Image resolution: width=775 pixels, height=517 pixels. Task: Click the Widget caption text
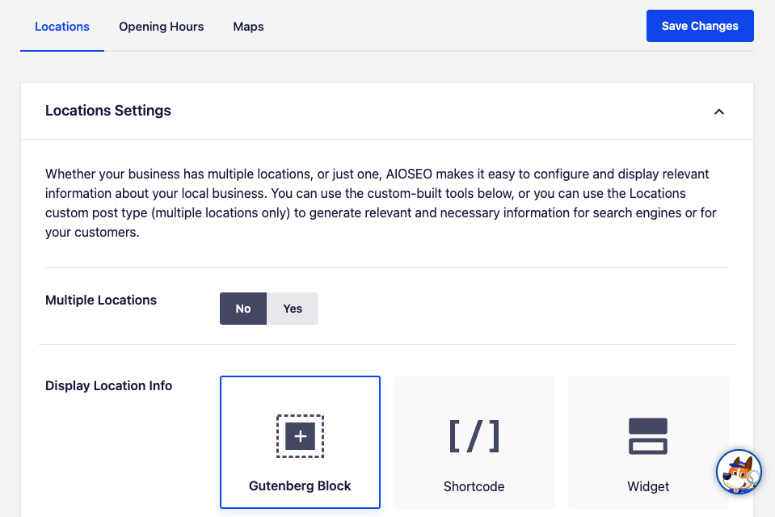648,486
